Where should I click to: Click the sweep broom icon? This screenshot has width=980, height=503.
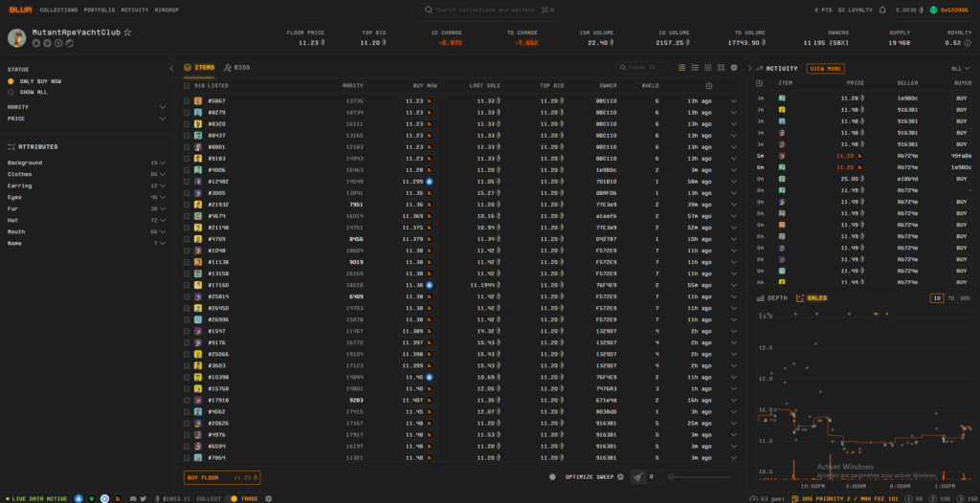(x=638, y=477)
